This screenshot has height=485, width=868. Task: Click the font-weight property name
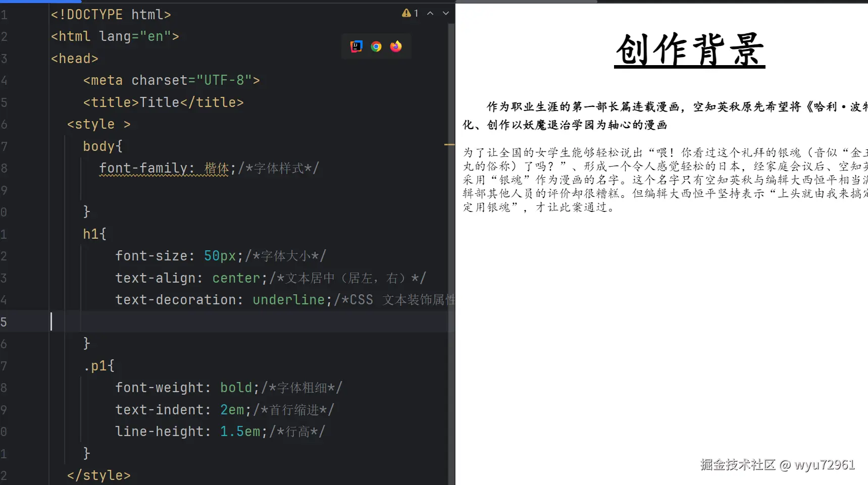tap(160, 388)
